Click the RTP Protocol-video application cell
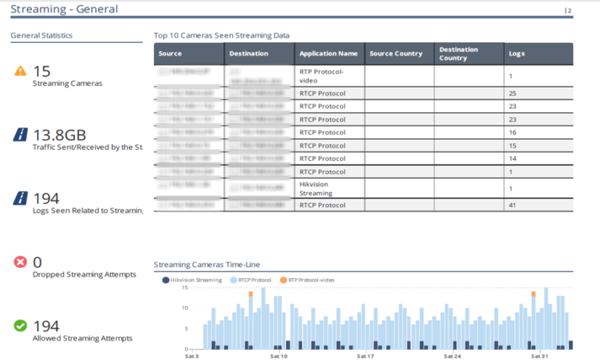Image resolution: width=600 pixels, height=364 pixels. [x=330, y=77]
